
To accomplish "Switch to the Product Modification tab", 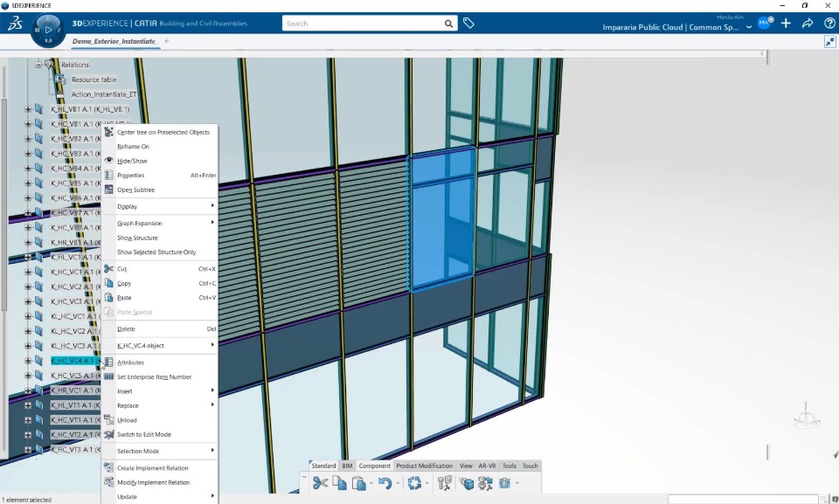I will click(x=425, y=466).
